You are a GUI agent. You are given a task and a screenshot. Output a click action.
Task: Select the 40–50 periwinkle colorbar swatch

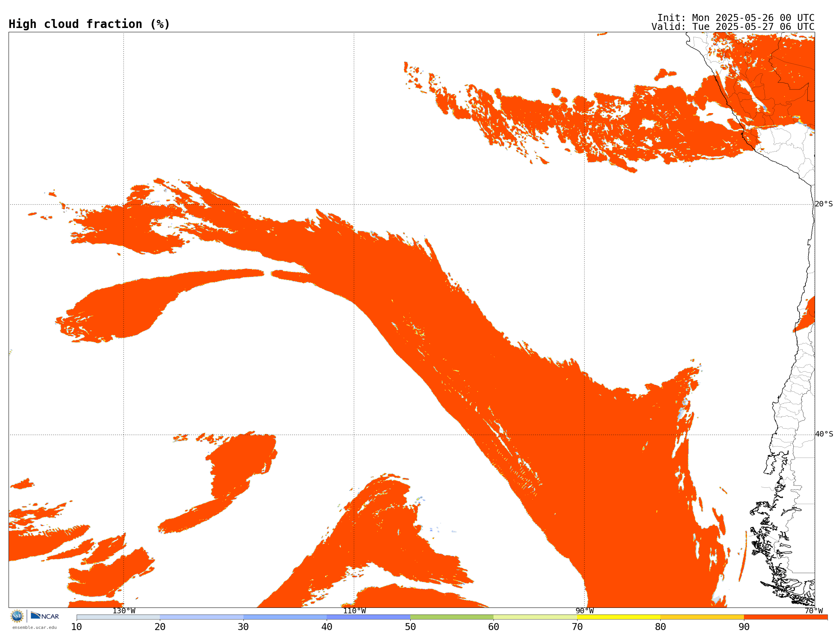coord(368,617)
